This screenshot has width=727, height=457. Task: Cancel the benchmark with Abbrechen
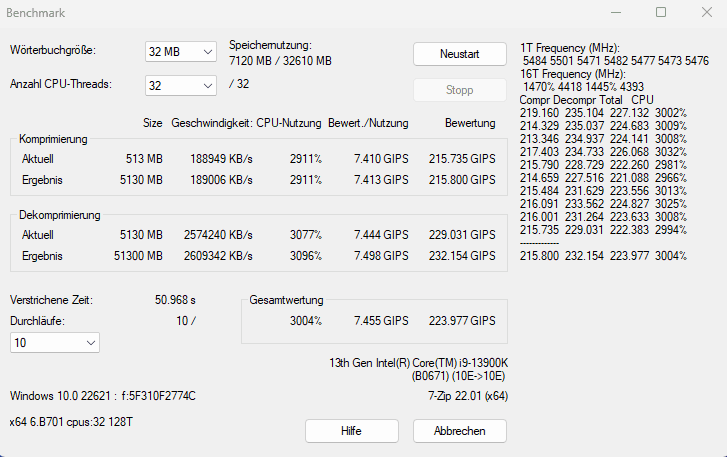click(x=459, y=431)
